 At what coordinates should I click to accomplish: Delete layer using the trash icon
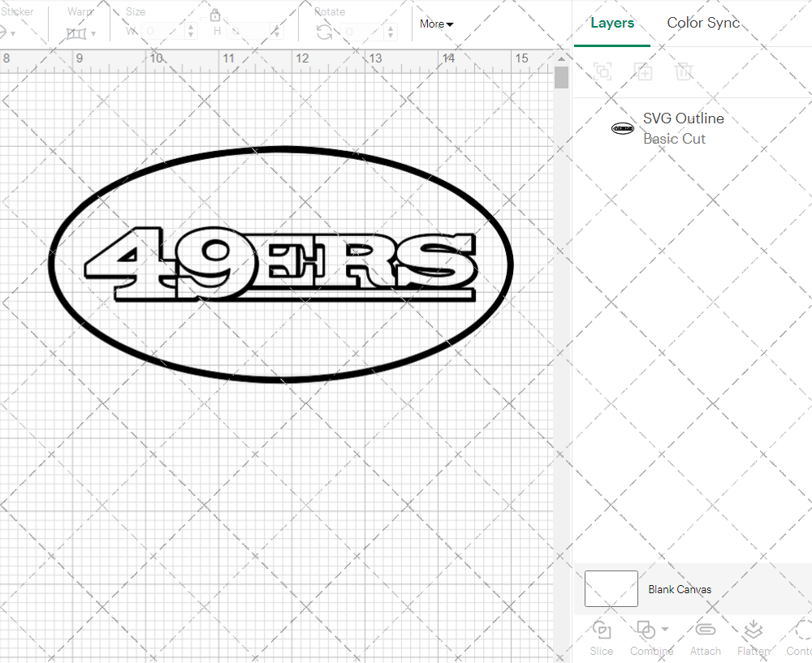point(685,71)
